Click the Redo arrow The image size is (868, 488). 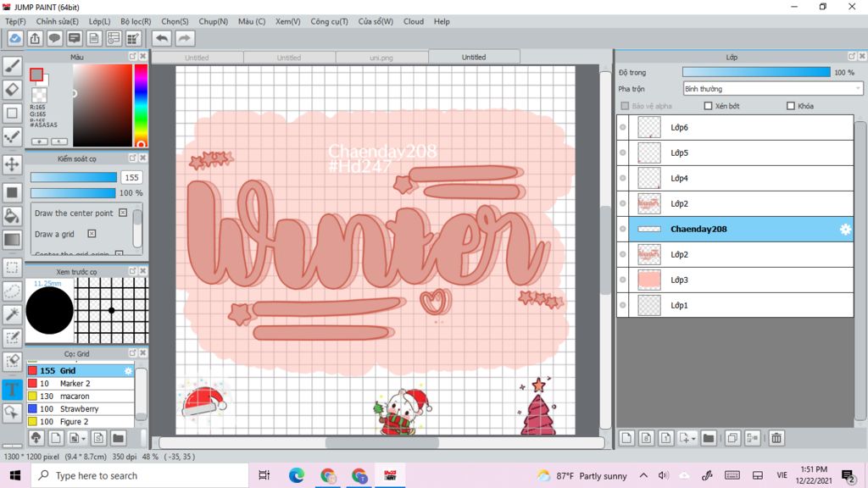click(x=184, y=38)
